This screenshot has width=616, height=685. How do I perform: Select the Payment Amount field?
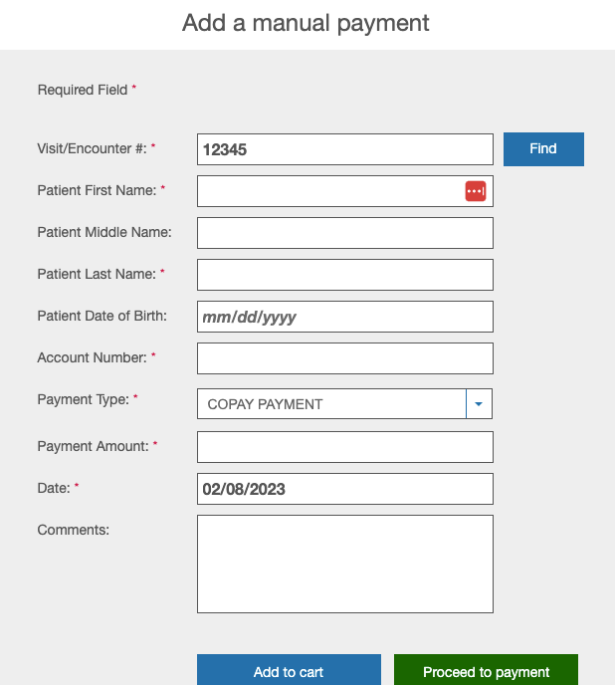pos(344,447)
